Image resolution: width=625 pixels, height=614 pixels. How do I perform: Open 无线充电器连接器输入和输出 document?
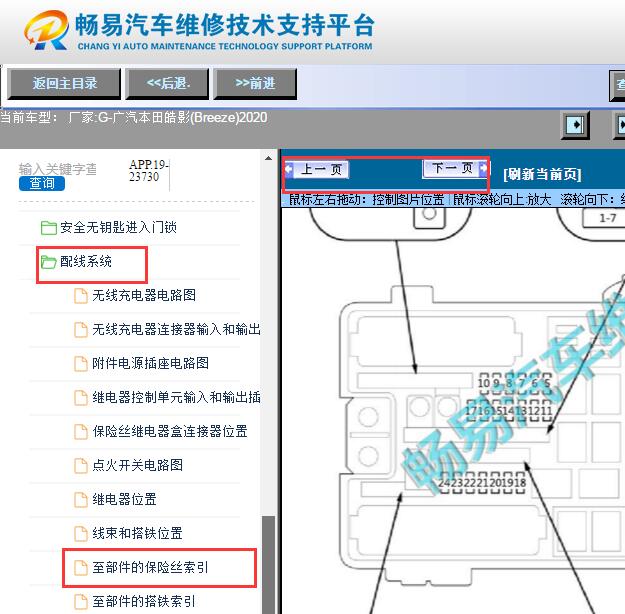click(x=177, y=329)
